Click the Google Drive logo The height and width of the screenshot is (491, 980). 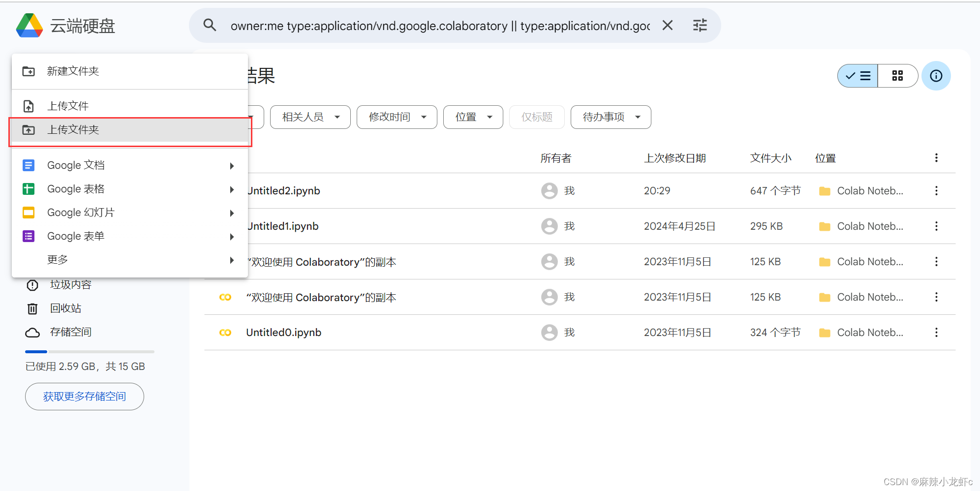tap(30, 26)
